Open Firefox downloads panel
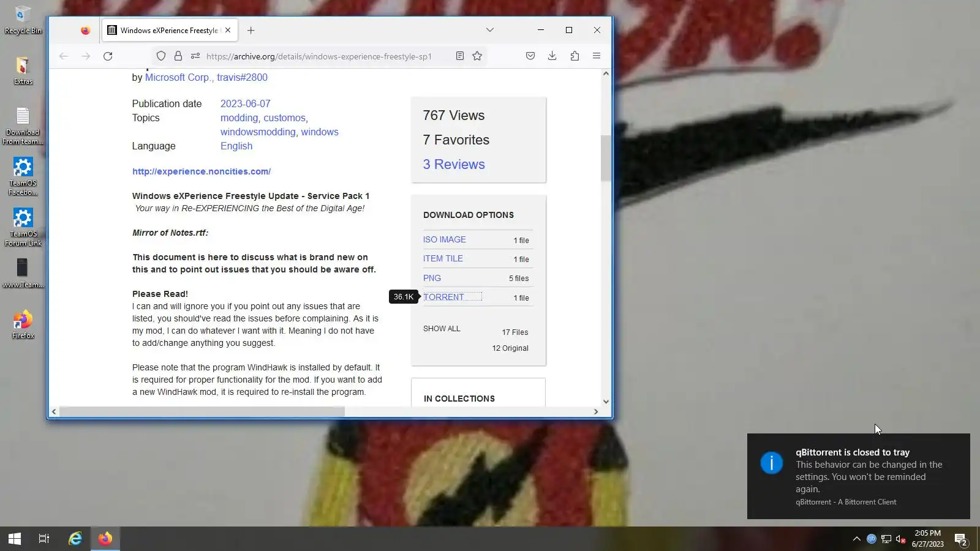980x551 pixels. point(552,56)
